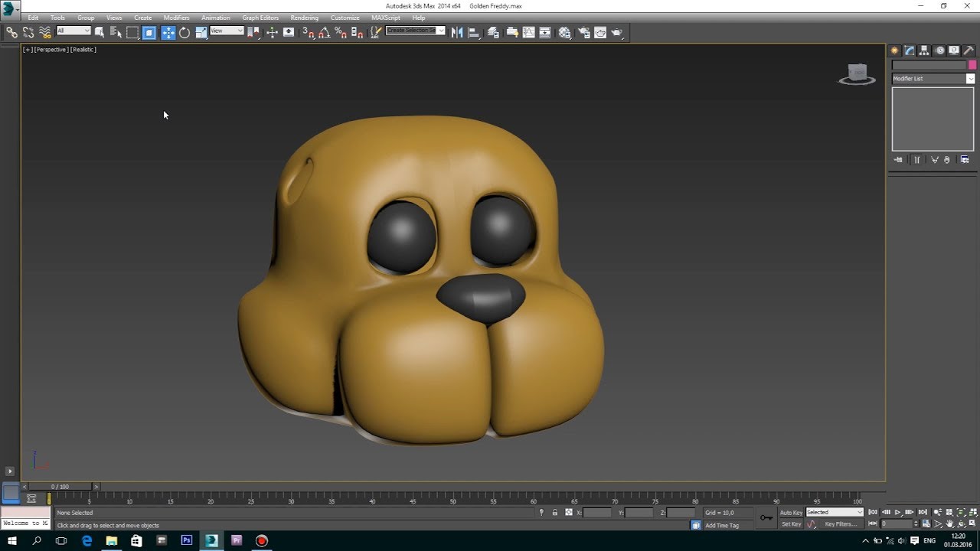980x551 pixels.
Task: Open the Rendered Frame Window
Action: 600,32
